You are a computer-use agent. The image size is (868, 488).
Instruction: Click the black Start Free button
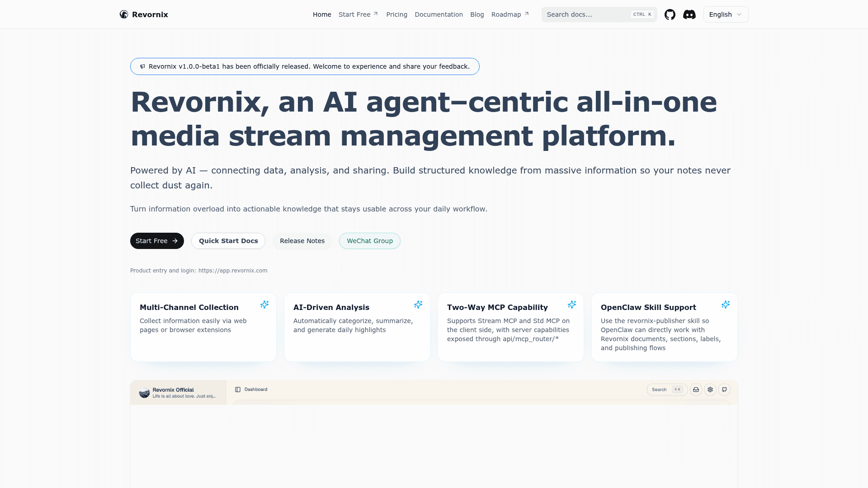tap(157, 241)
